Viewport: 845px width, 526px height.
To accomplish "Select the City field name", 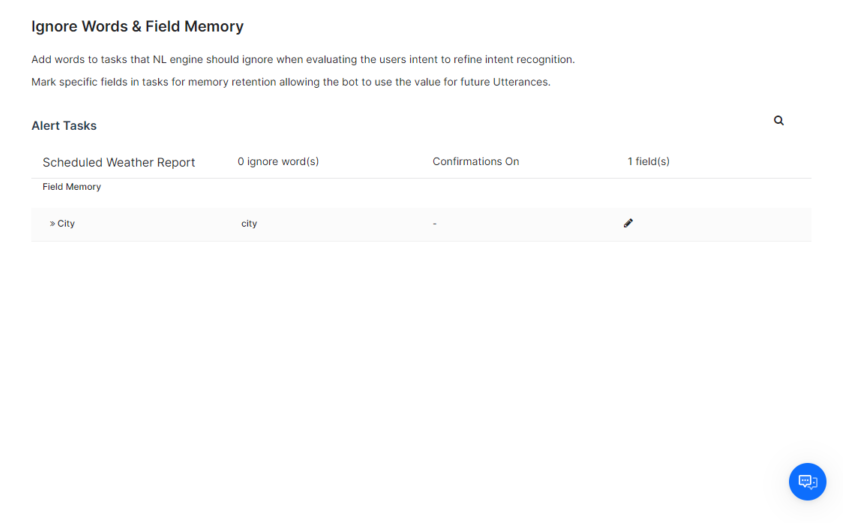I will pos(66,224).
